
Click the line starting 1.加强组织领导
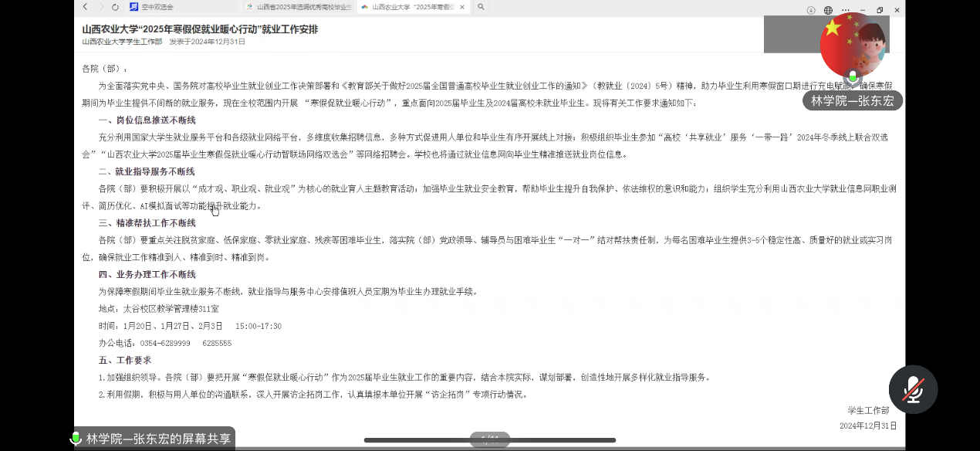(404, 377)
